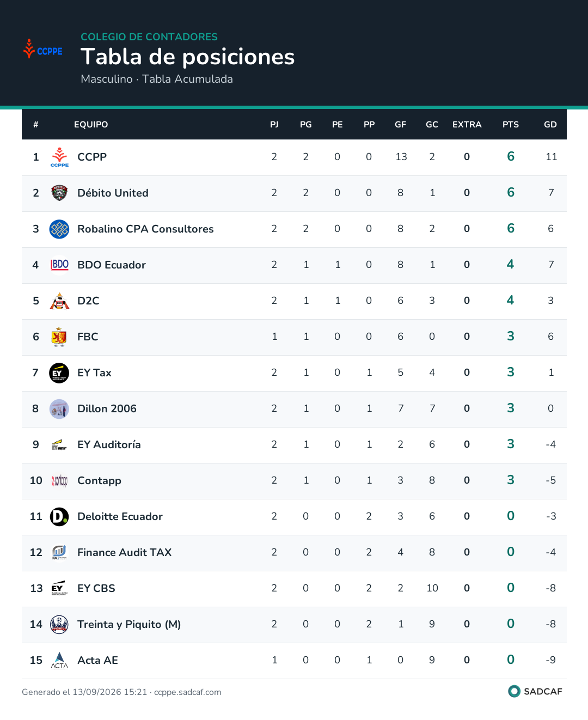Click the BDO Ecuador logo
Screen dimensions: 588x720
click(x=59, y=265)
